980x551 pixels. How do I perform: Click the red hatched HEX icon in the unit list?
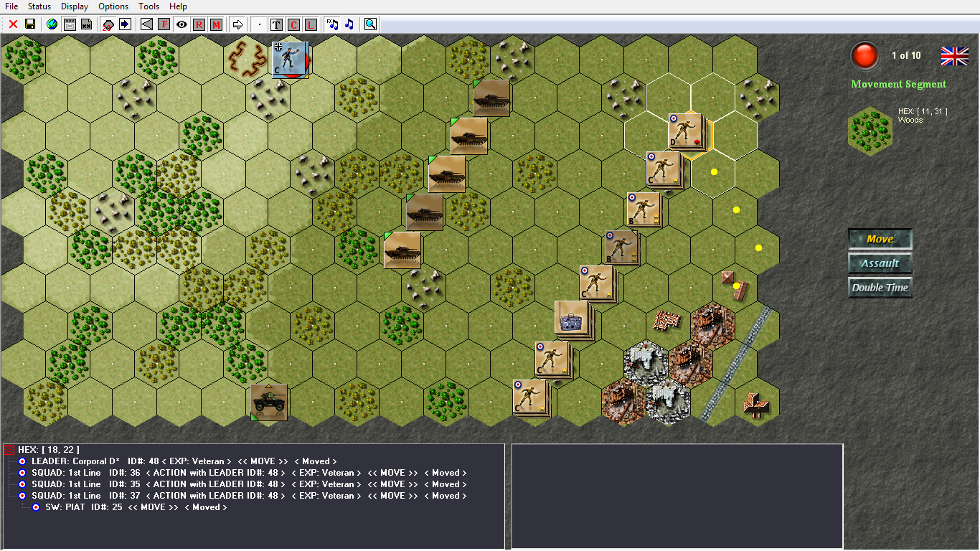point(9,450)
